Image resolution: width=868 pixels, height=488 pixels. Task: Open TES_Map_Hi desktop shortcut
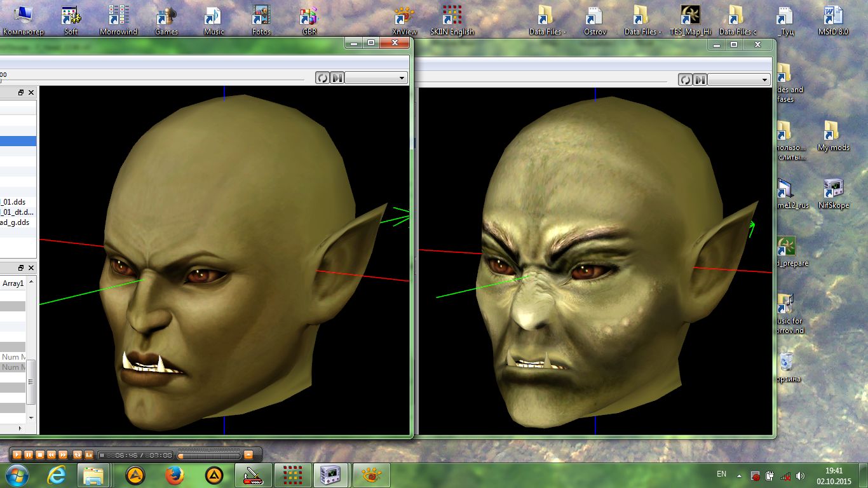[x=690, y=19]
